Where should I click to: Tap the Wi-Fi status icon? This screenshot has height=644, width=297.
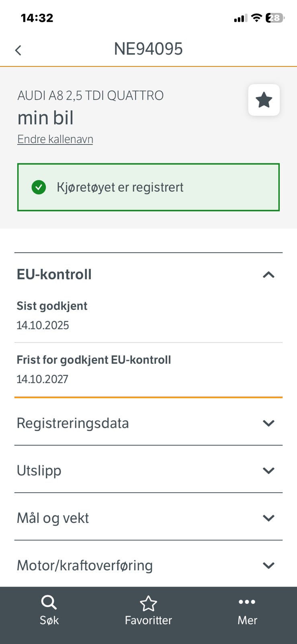pyautogui.click(x=256, y=18)
